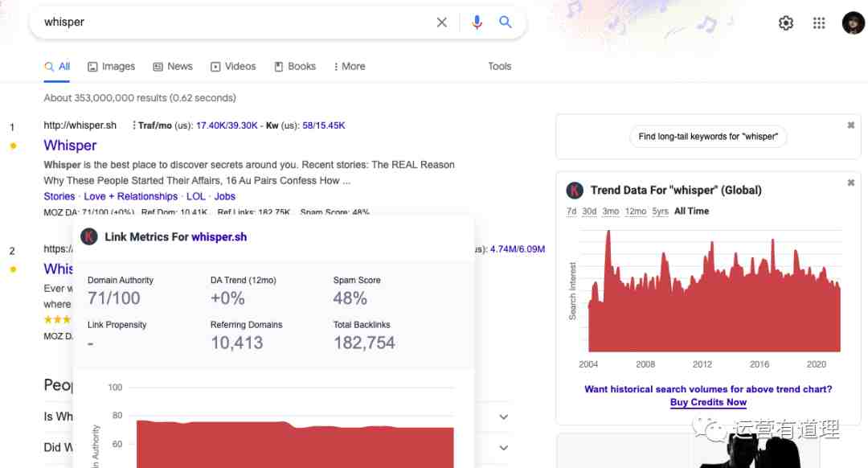Click keyword value 58/15.45K
The width and height of the screenshot is (868, 468).
coord(324,125)
